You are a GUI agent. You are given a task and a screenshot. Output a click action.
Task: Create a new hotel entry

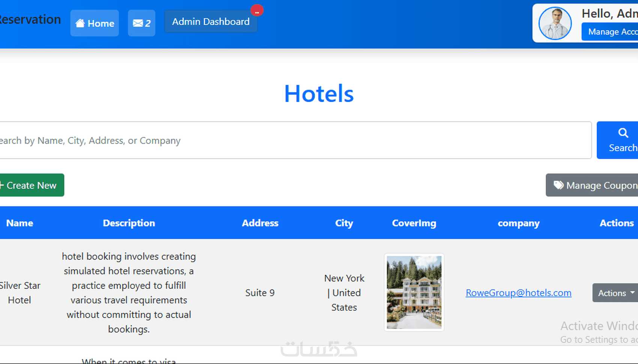click(x=32, y=185)
